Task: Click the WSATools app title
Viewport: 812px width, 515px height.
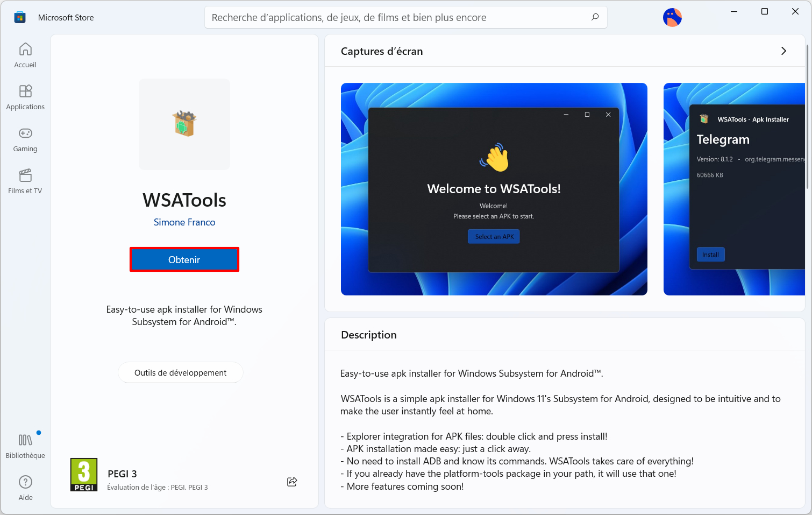Action: [x=184, y=200]
